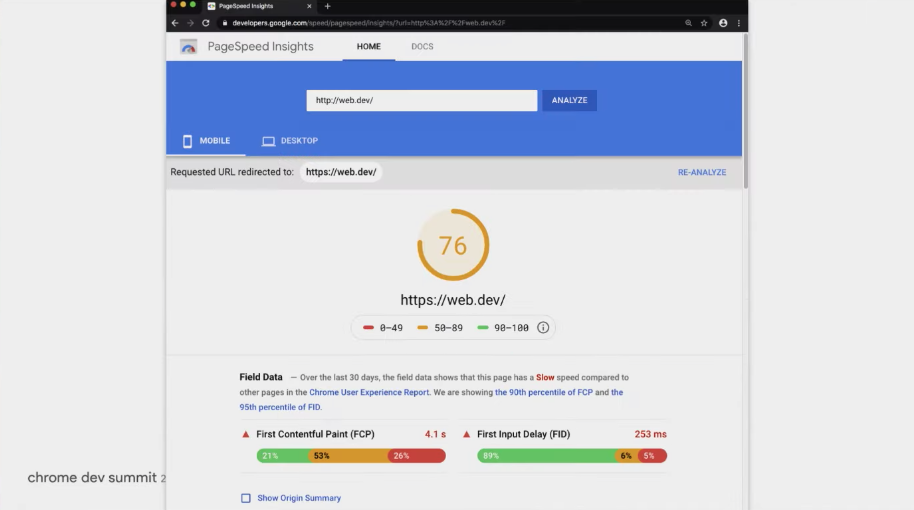Click the PageSpeed Insights logo icon

point(188,47)
